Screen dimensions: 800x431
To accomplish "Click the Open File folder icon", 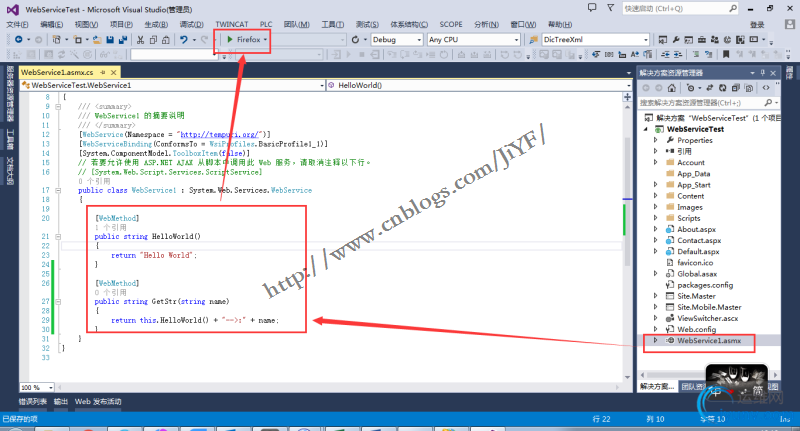I will (x=96, y=39).
